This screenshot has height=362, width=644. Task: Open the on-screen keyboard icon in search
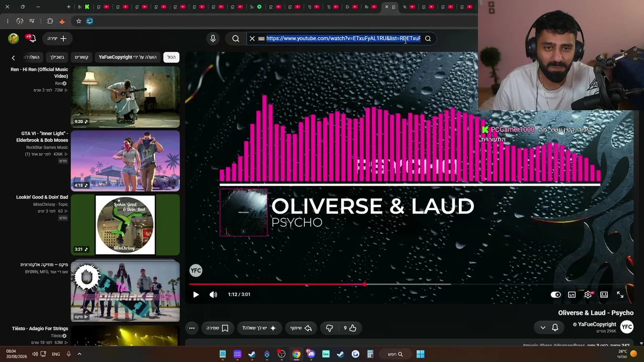tap(261, 39)
